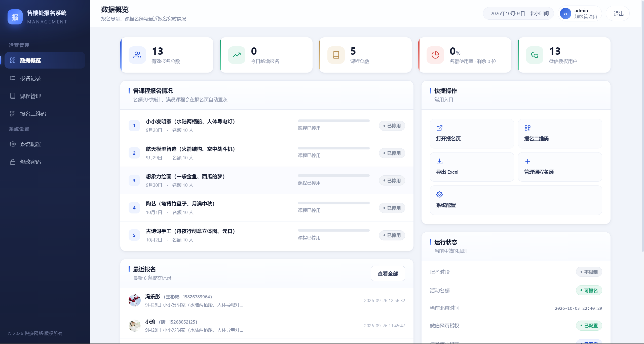Click the external-link icon in 打开报名页 tile

439,128
